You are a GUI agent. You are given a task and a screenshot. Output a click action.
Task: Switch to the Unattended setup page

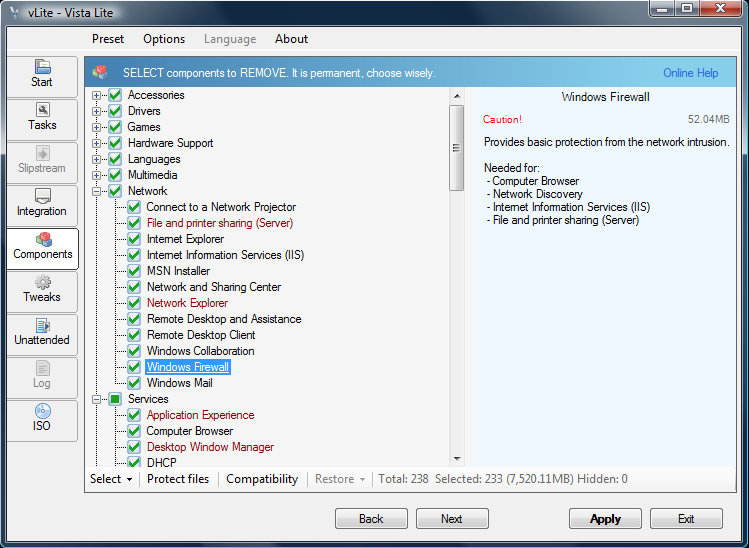[x=42, y=334]
